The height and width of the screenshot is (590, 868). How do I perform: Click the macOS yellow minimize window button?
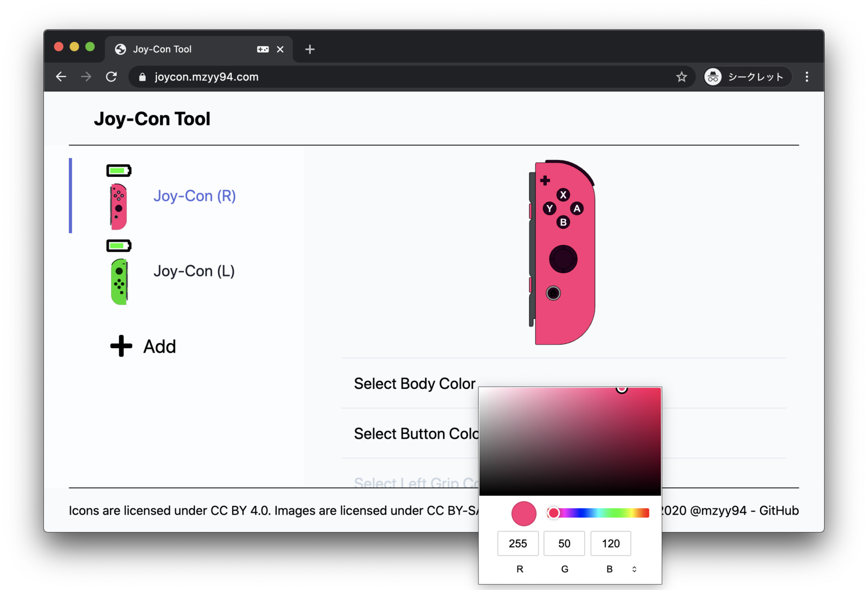(x=74, y=47)
